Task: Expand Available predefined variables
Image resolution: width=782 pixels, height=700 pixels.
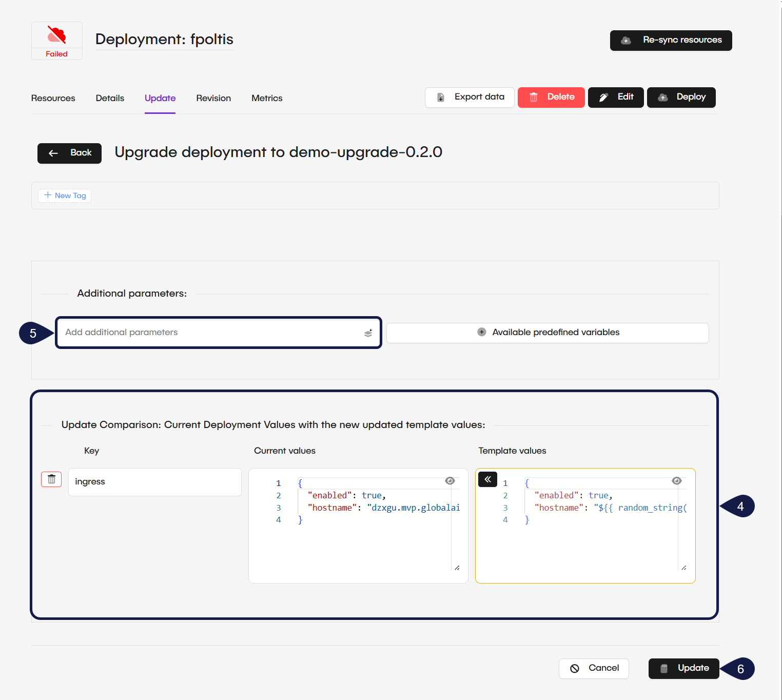Action: (548, 333)
